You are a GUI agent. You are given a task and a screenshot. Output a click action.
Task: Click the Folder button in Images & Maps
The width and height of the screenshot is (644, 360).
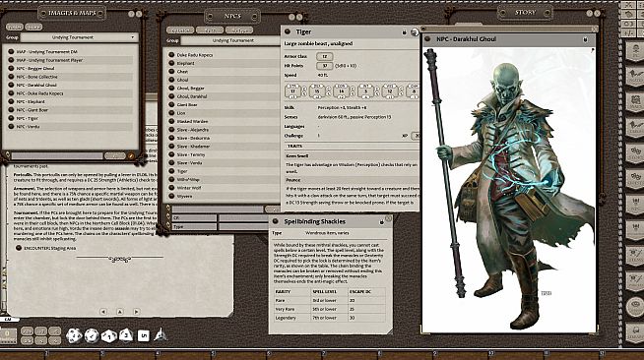point(15,28)
